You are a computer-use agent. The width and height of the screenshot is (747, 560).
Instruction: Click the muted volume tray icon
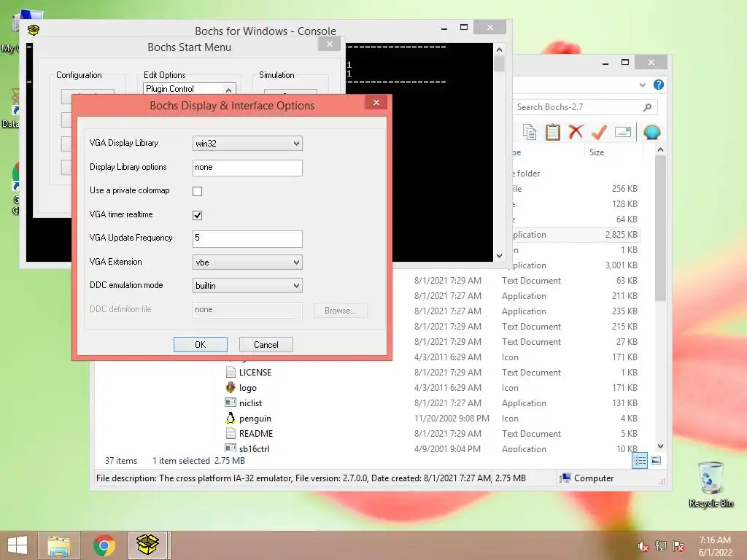643,546
